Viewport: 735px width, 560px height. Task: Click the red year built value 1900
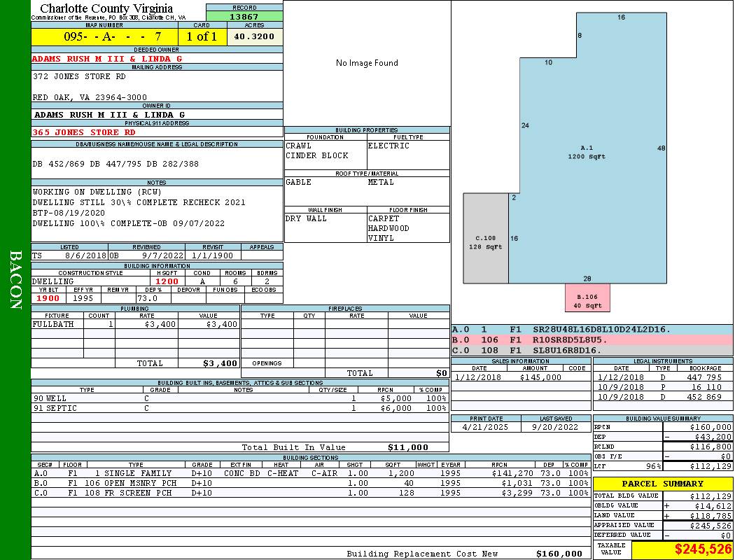[50, 298]
